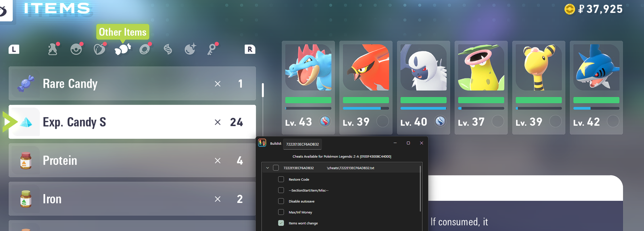Screen dimensions: 644x231
Task: Click the Rare Candy item icon
Action: click(x=26, y=84)
